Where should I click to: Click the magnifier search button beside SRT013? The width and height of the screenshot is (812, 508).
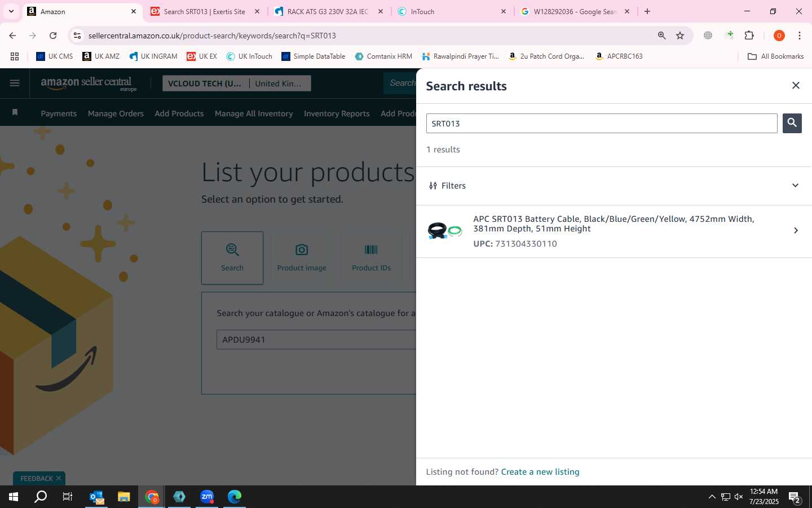(792, 123)
